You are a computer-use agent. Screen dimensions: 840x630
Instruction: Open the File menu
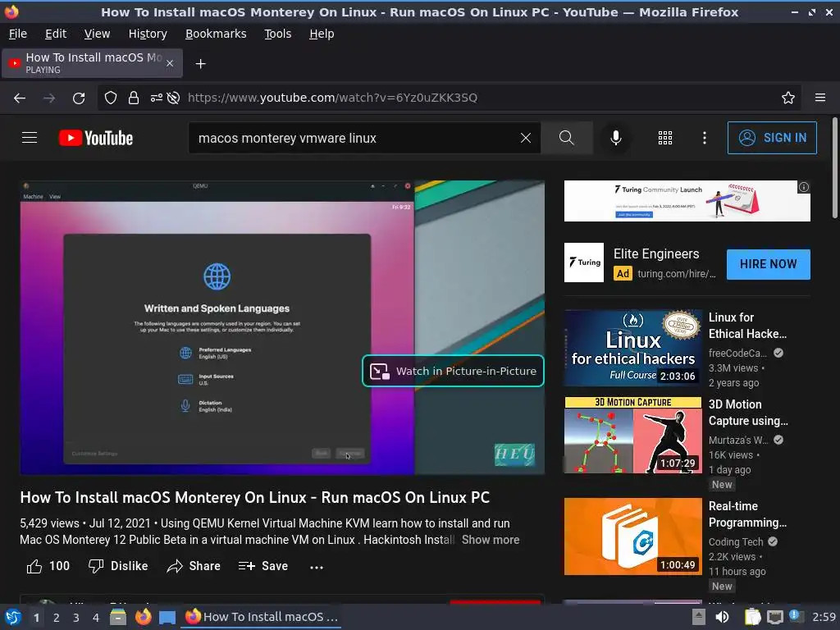tap(18, 34)
